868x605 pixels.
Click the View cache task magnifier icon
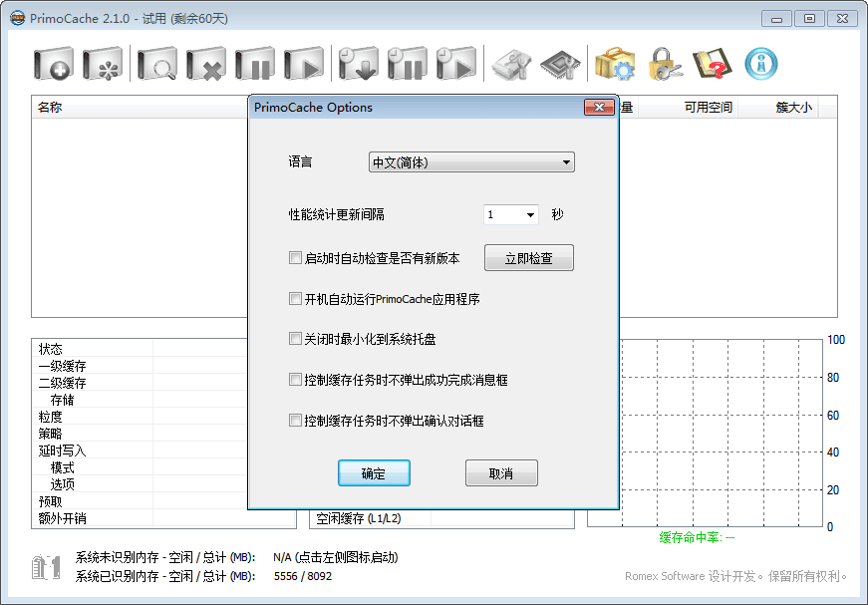click(x=157, y=64)
